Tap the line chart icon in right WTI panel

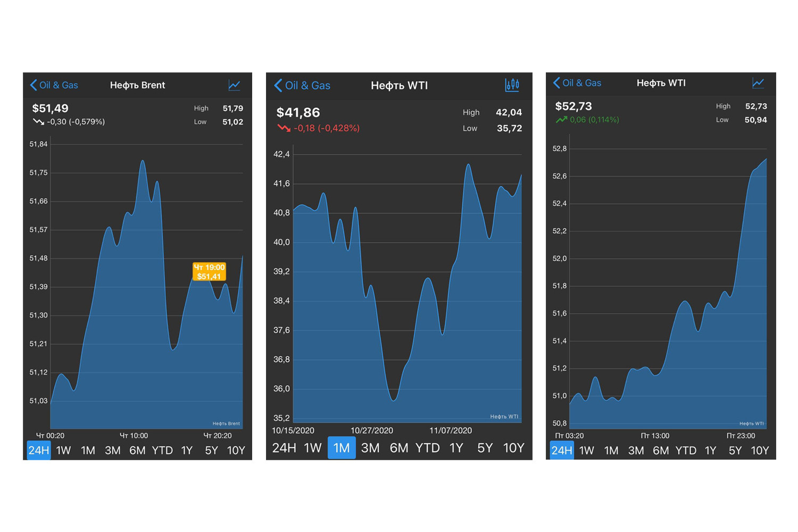click(x=758, y=83)
